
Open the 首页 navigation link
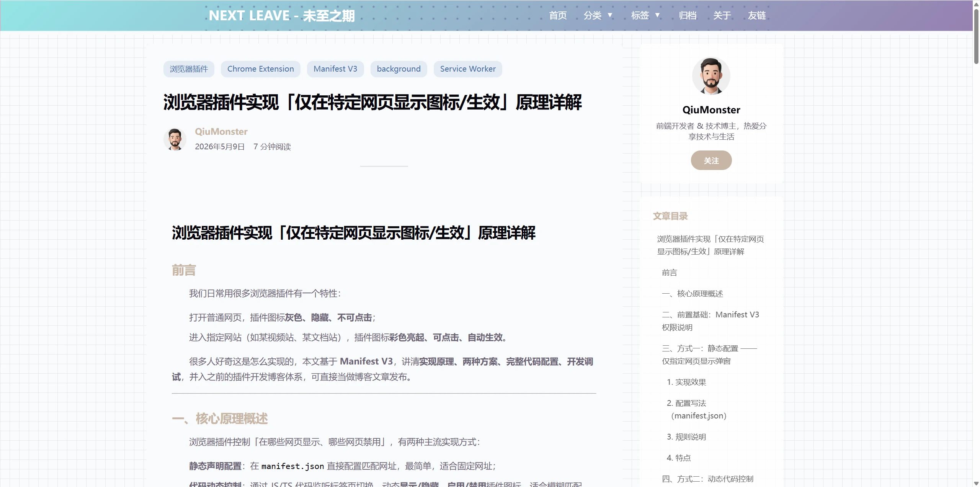[x=558, y=16]
